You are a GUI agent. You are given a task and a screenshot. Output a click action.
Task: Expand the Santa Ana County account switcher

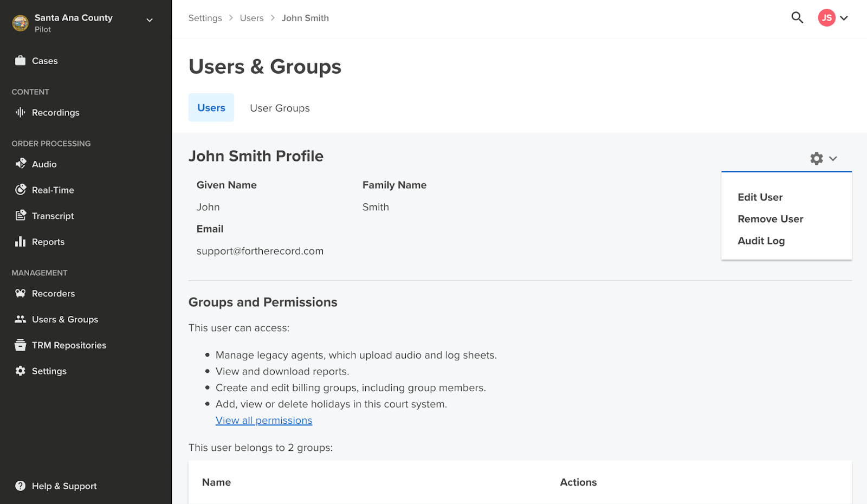(149, 20)
